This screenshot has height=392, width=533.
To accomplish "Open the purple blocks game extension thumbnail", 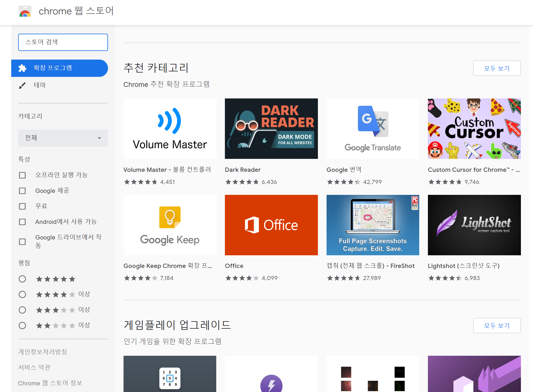I will tap(474, 374).
